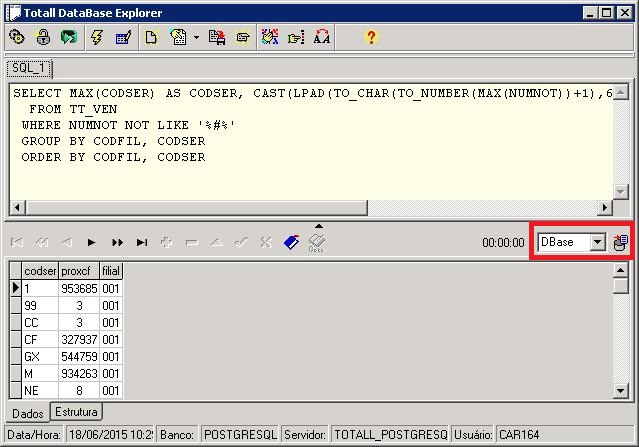Screen dimensions: 639x447
Task: Open the DBase export format dropdown
Action: pyautogui.click(x=597, y=242)
